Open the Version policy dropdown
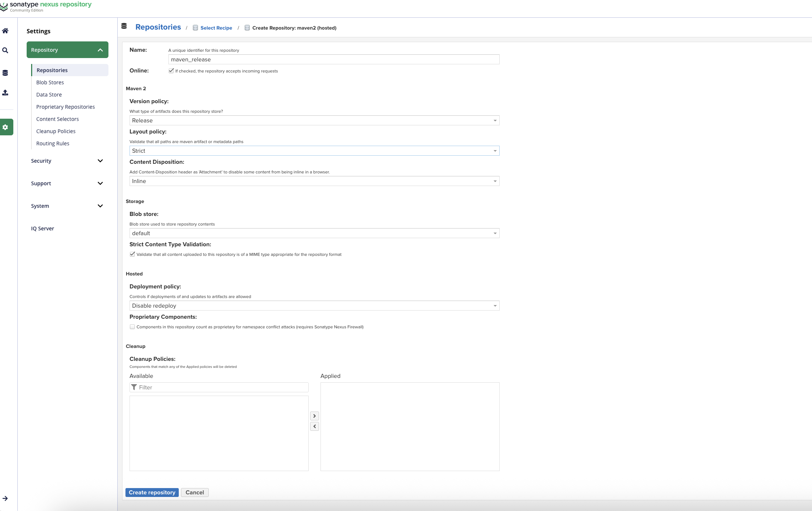812x511 pixels. click(314, 121)
